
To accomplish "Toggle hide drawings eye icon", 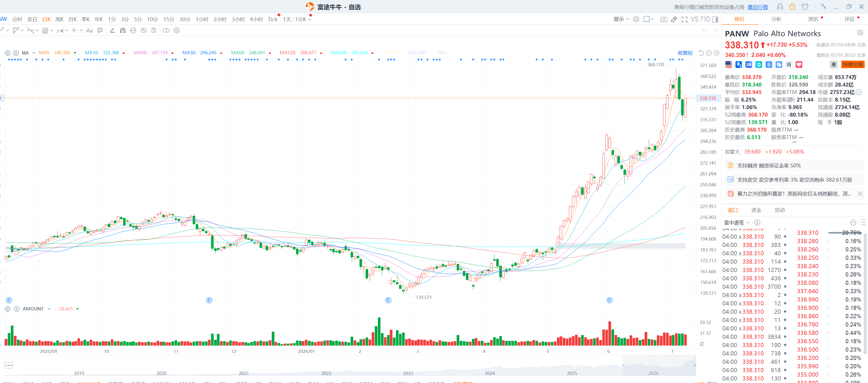I will pyautogui.click(x=143, y=30).
